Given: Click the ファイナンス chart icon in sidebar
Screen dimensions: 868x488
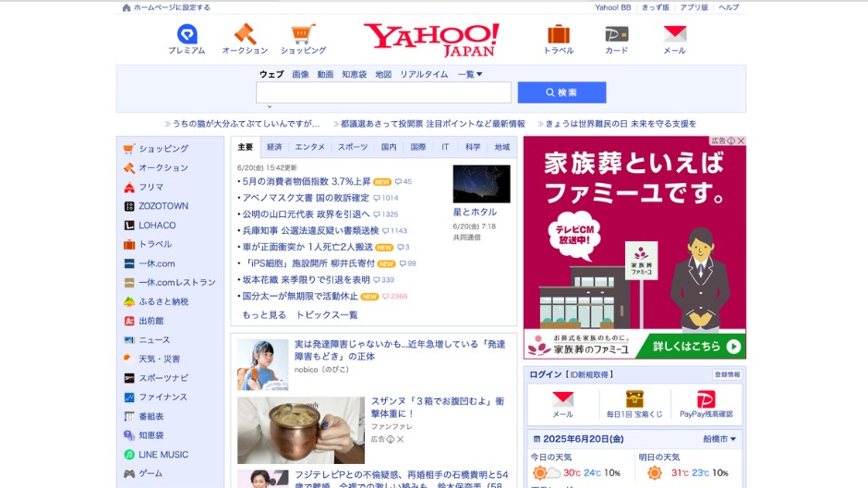Looking at the screenshot, I should (x=129, y=397).
